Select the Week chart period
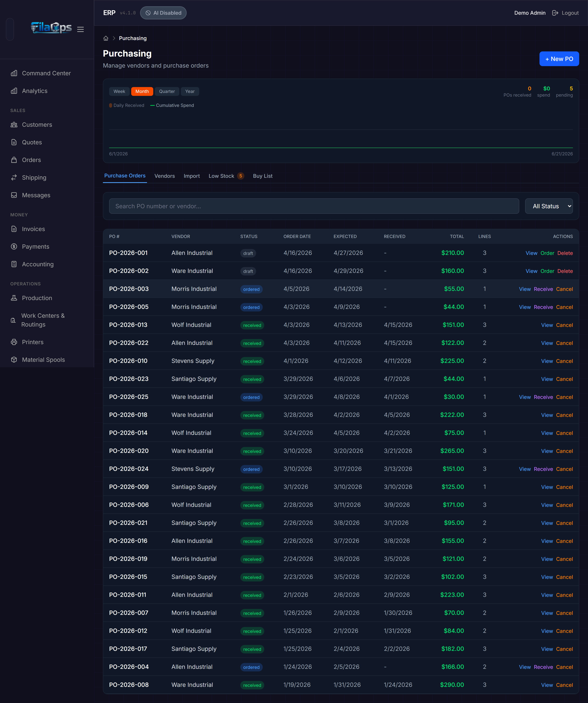 point(119,91)
